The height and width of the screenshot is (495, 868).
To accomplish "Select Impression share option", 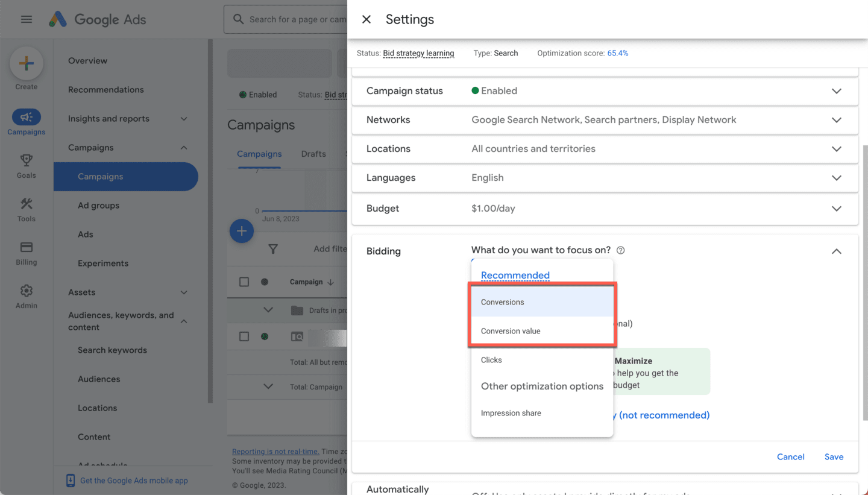I will click(x=542, y=413).
